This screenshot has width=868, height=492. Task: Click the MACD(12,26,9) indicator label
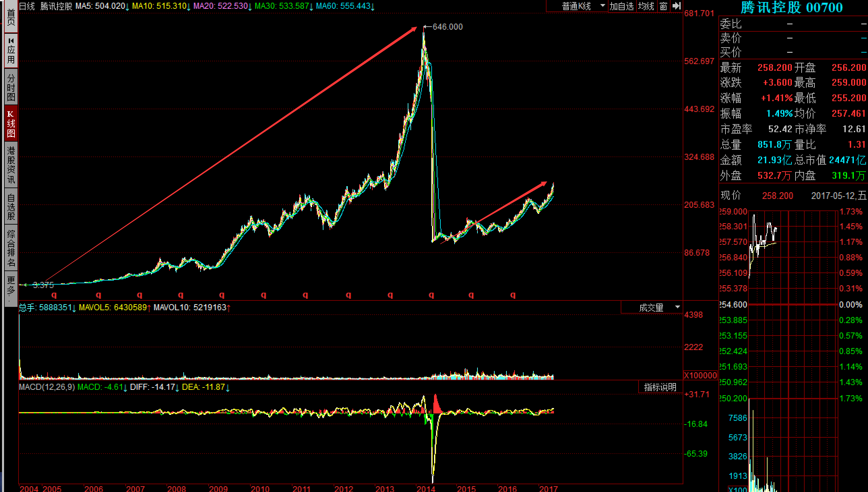(47, 387)
